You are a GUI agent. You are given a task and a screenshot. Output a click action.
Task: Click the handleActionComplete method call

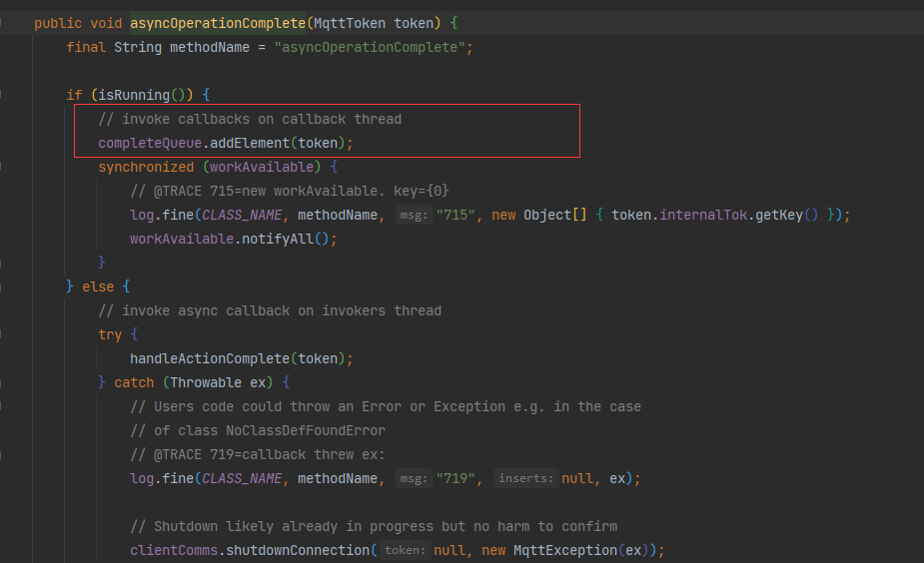(x=210, y=358)
